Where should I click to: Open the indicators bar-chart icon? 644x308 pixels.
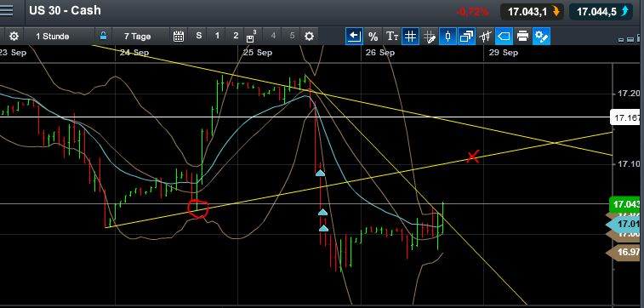pos(485,37)
